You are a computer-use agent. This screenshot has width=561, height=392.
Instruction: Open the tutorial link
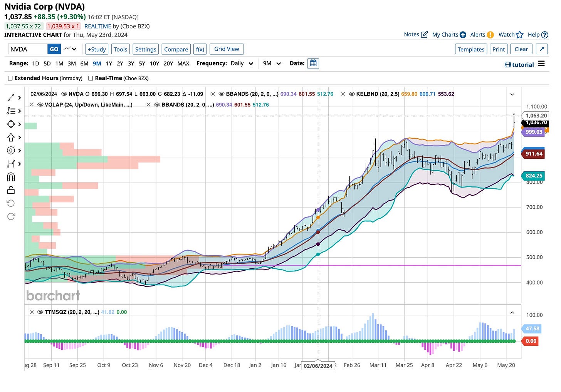pyautogui.click(x=519, y=65)
